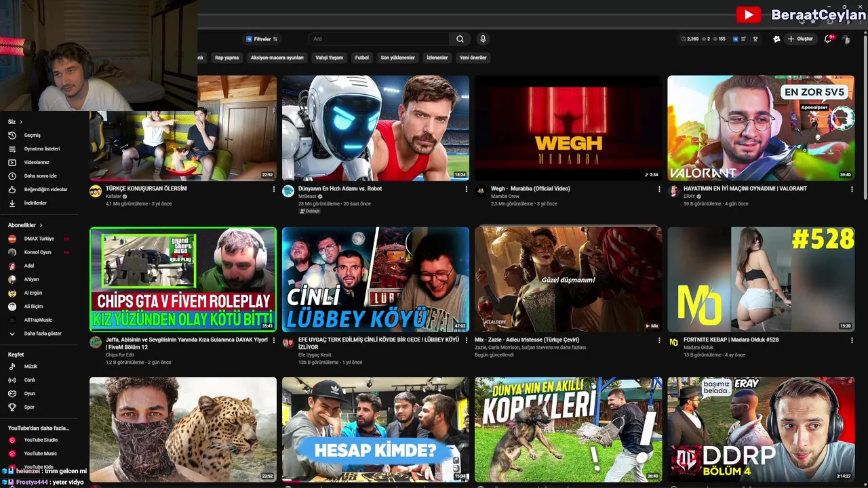868x488 pixels.
Task: Open the Kafalar channel avatar
Action: (x=96, y=191)
